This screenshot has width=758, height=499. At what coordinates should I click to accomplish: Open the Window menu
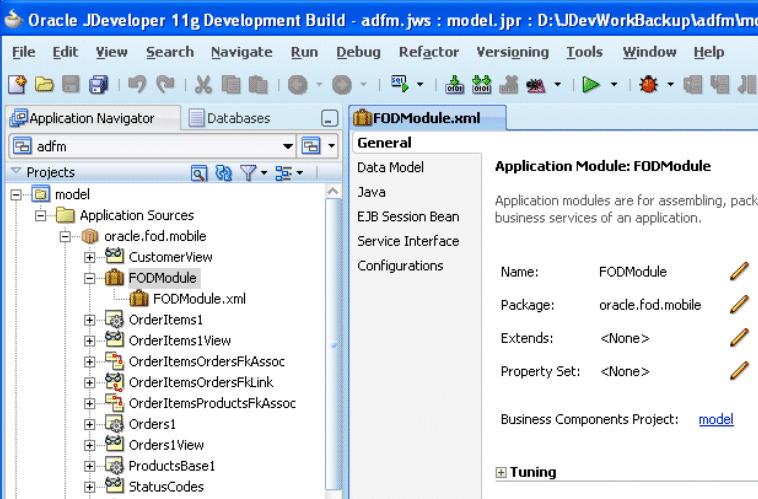coord(649,52)
